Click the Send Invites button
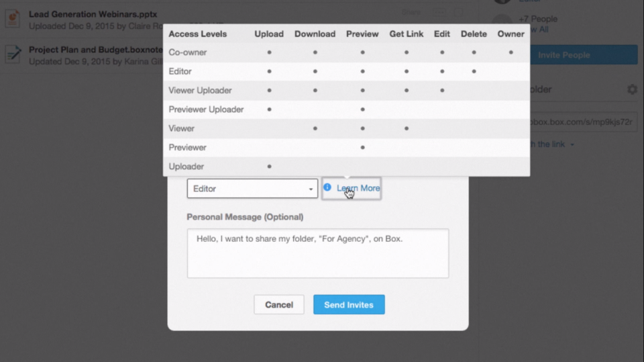The width and height of the screenshot is (644, 362). tap(349, 304)
